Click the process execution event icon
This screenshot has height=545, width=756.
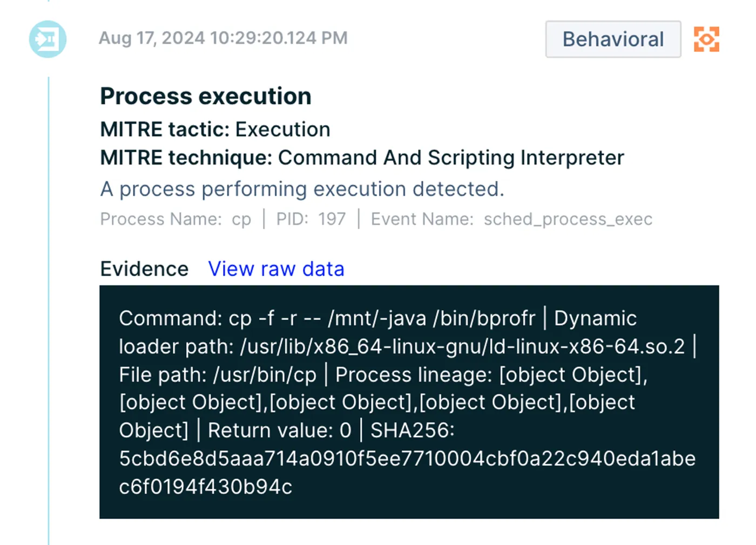pyautogui.click(x=48, y=39)
